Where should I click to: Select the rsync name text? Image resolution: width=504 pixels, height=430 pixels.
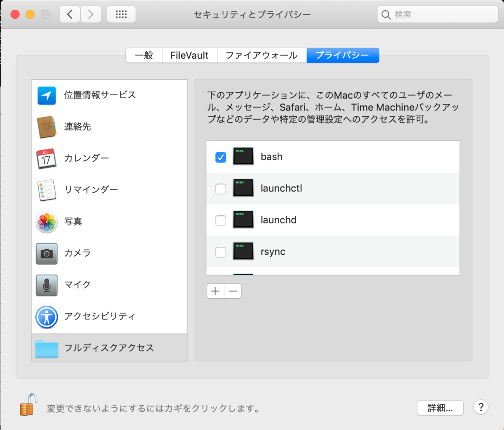click(273, 252)
